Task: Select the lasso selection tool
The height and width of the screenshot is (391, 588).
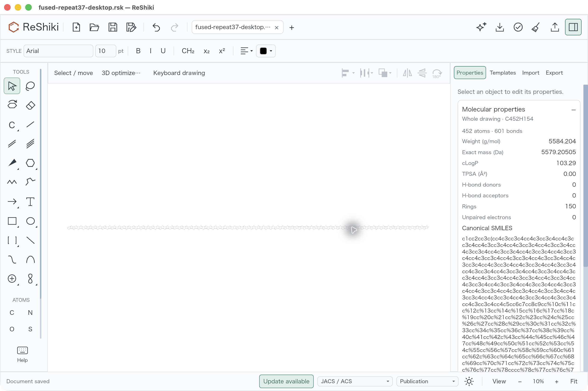Action: point(30,86)
